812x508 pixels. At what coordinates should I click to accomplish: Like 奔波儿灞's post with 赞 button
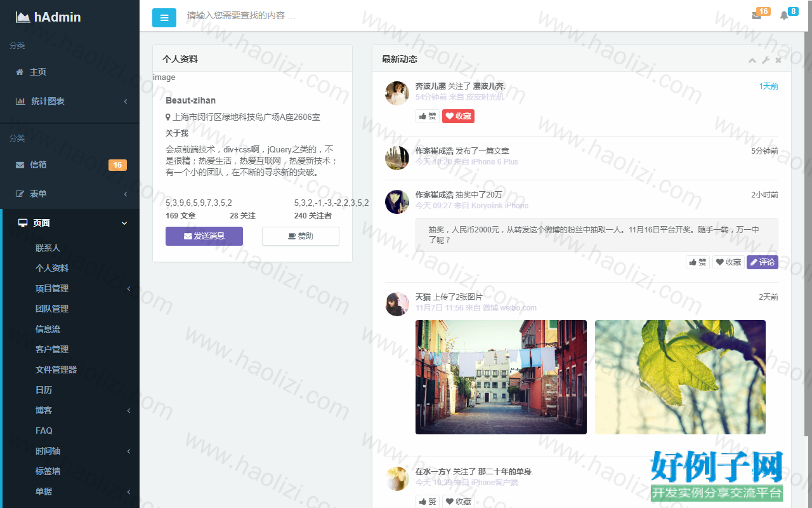pyautogui.click(x=427, y=116)
